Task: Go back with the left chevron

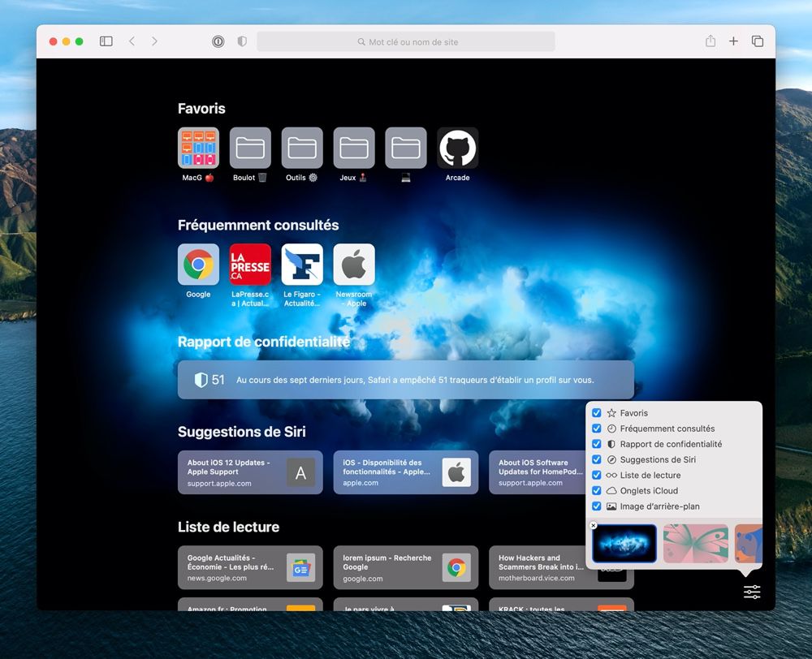Action: [x=132, y=41]
